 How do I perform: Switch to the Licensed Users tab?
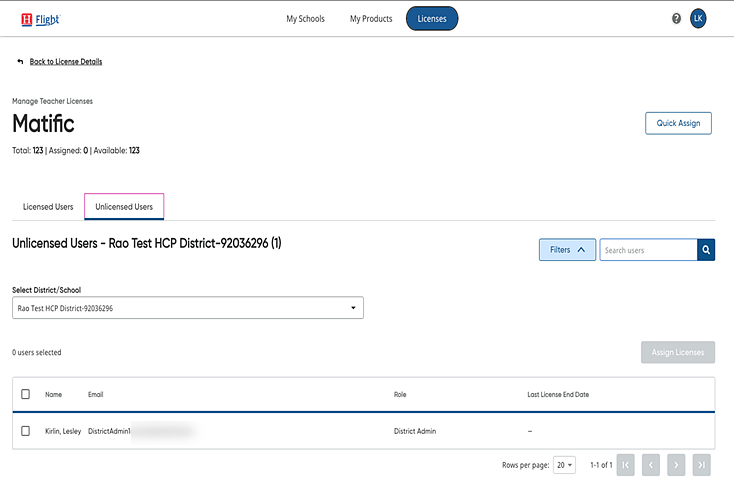pyautogui.click(x=48, y=207)
